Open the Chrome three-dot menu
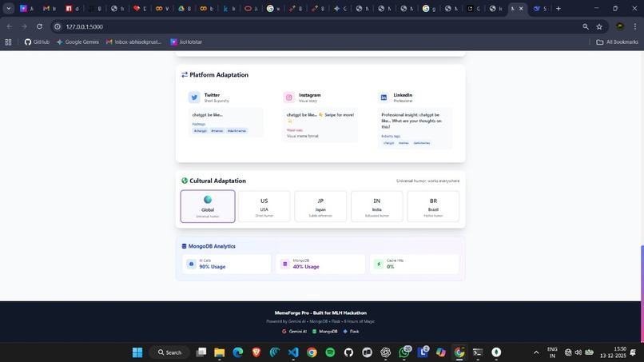The height and width of the screenshot is (362, 644). tap(635, 26)
